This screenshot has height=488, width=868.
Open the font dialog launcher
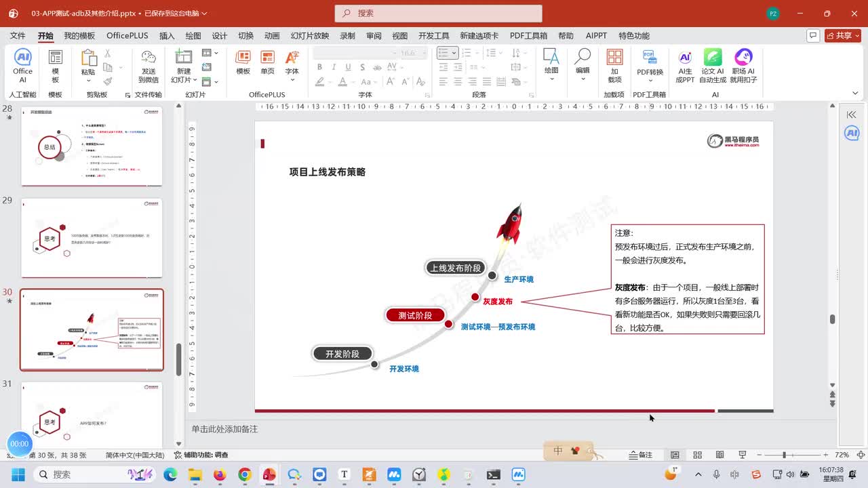point(428,95)
